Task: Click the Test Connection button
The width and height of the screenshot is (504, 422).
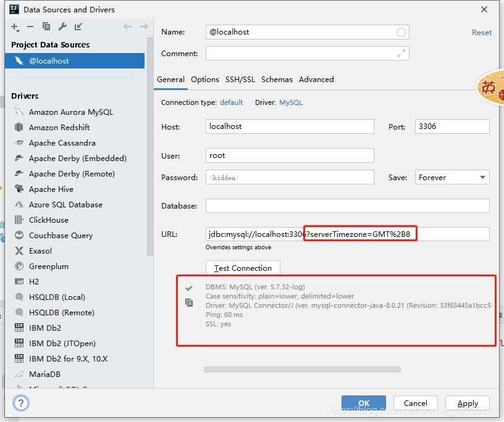Action: click(x=243, y=268)
